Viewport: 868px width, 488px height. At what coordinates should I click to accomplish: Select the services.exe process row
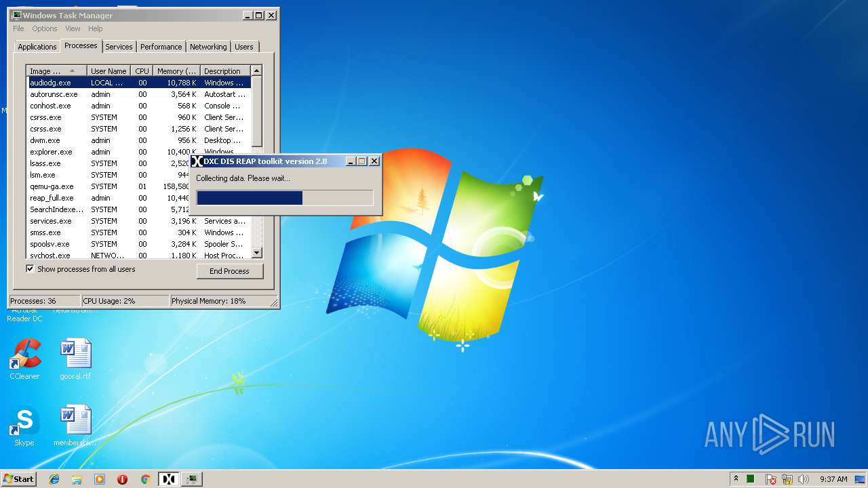click(x=139, y=221)
